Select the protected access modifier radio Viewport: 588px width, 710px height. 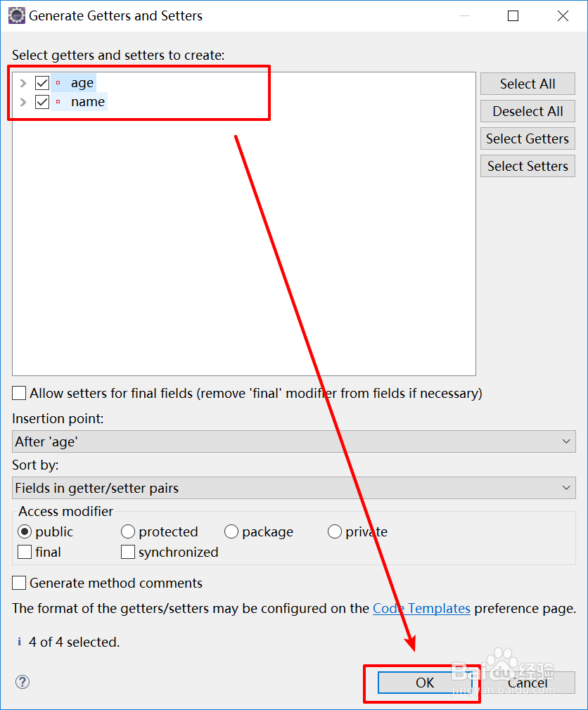point(128,531)
